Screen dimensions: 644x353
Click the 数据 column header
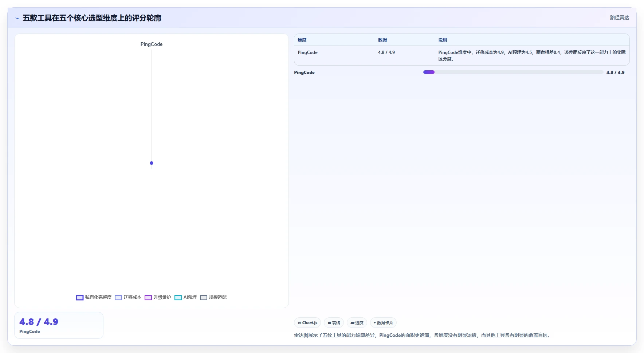(382, 40)
